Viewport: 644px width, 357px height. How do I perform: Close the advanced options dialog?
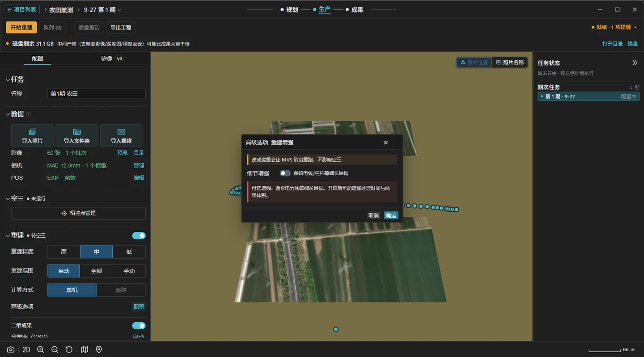[386, 143]
